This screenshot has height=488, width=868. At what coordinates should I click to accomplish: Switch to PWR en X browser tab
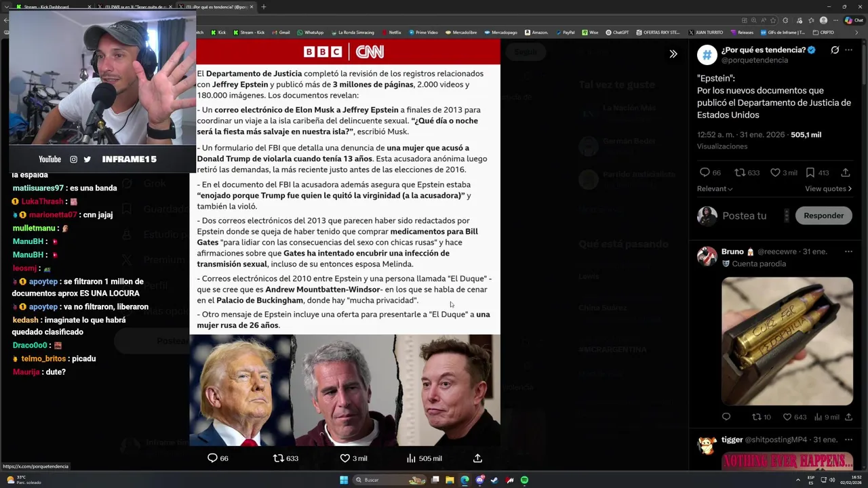(x=136, y=7)
